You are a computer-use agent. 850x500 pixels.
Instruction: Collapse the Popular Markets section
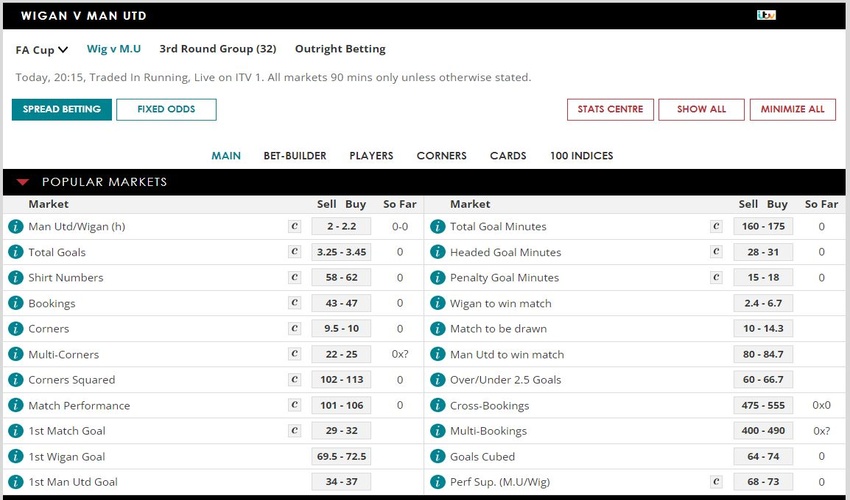[x=22, y=182]
